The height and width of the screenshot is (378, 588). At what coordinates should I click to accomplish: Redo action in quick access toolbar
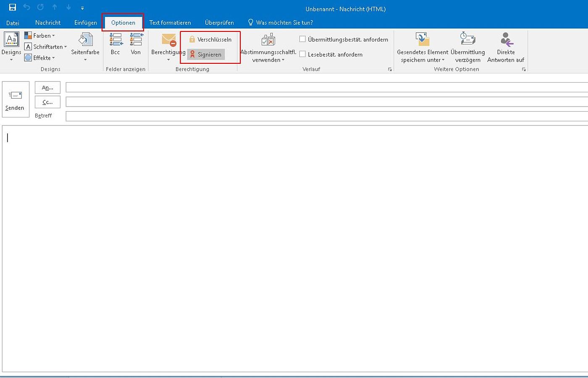[x=40, y=7]
